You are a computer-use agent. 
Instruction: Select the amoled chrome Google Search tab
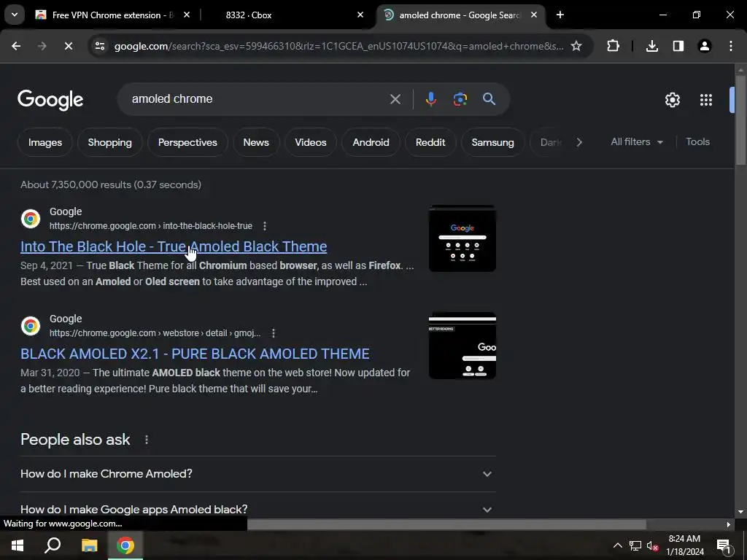coord(460,15)
